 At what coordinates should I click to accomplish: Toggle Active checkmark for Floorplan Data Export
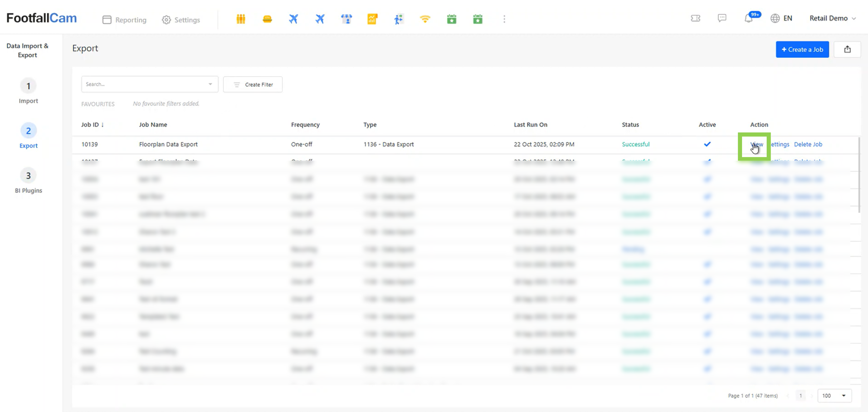[707, 144]
